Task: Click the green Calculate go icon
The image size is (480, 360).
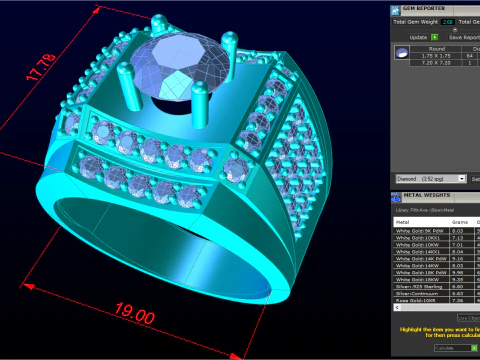Action: [x=474, y=348]
